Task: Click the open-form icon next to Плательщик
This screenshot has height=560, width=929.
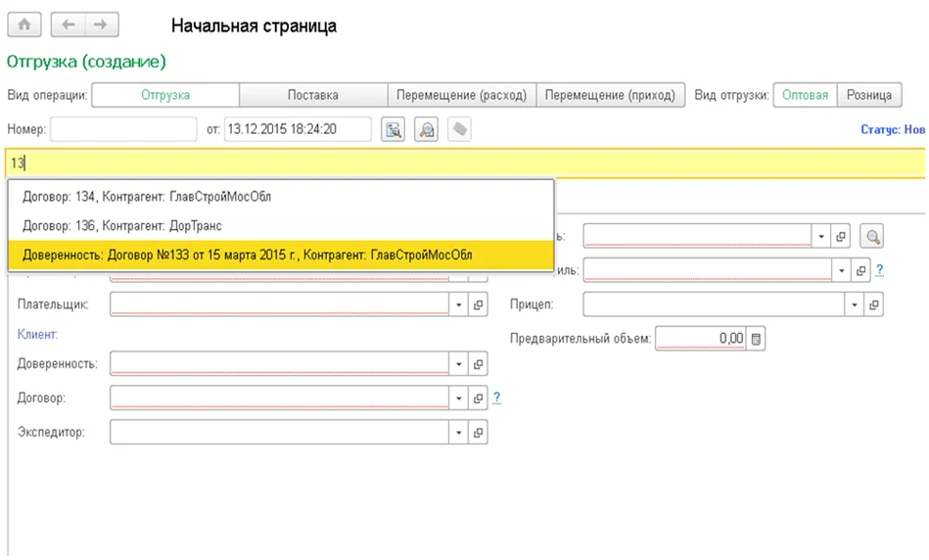Action: click(479, 304)
